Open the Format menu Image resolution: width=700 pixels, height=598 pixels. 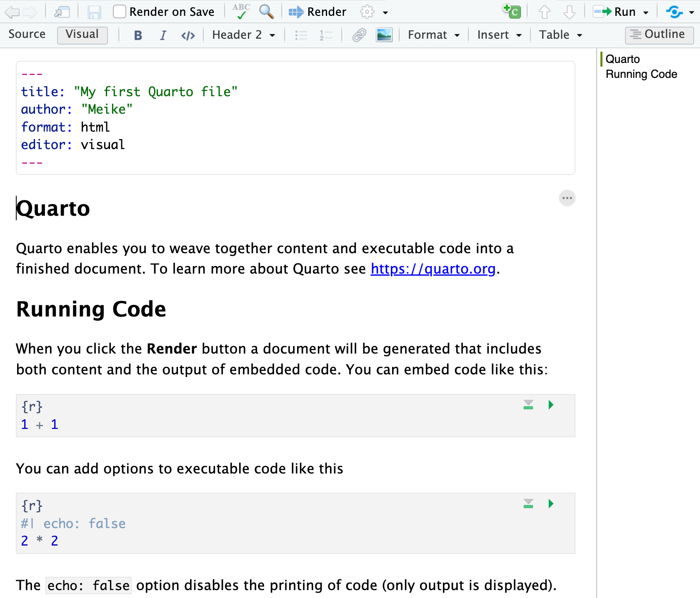tap(433, 35)
